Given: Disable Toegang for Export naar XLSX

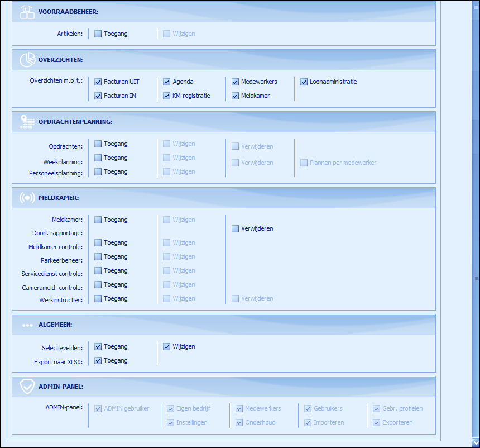Looking at the screenshot, I should (98, 360).
